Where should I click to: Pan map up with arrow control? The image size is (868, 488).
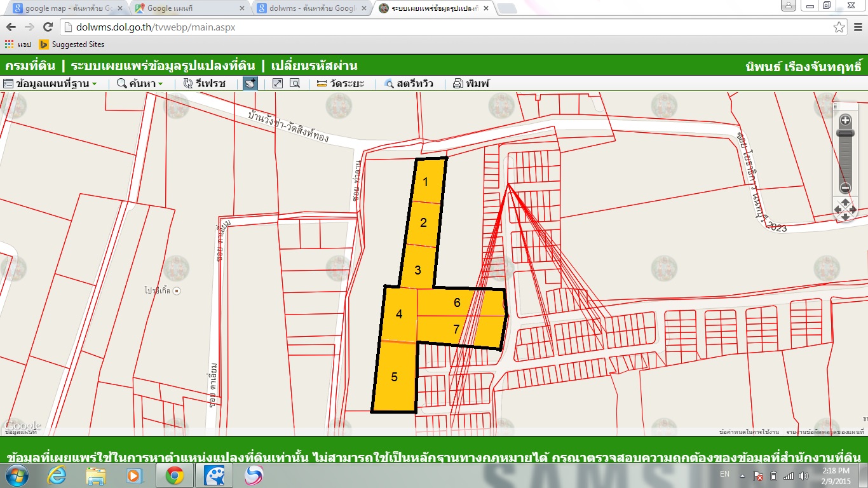point(845,202)
